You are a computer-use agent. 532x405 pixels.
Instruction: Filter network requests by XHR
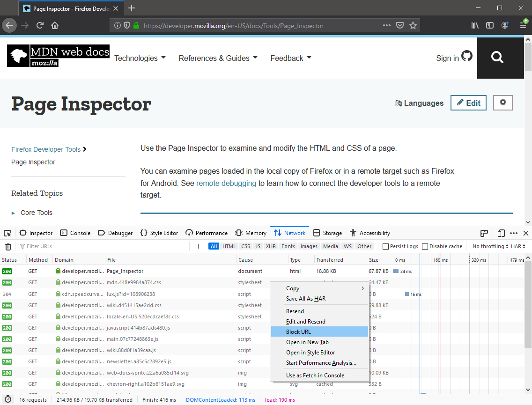point(271,247)
